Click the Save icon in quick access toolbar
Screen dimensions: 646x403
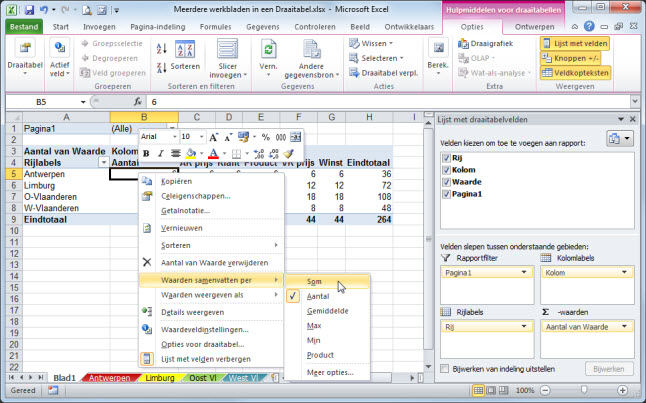(x=29, y=10)
